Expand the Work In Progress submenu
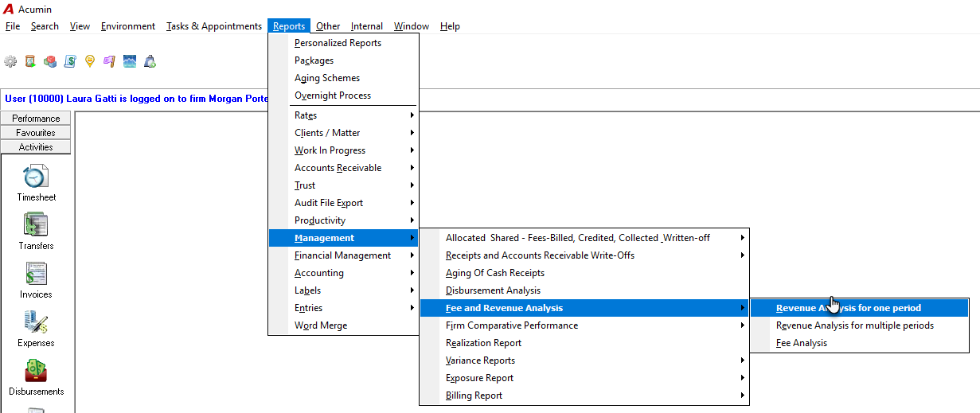 point(343,150)
